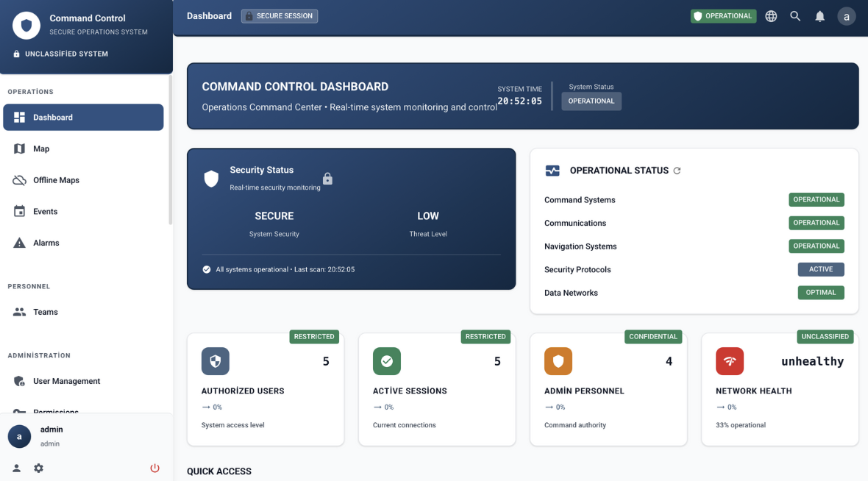Viewport: 868px width, 481px height.
Task: Log out using the red power icon
Action: pos(154,468)
